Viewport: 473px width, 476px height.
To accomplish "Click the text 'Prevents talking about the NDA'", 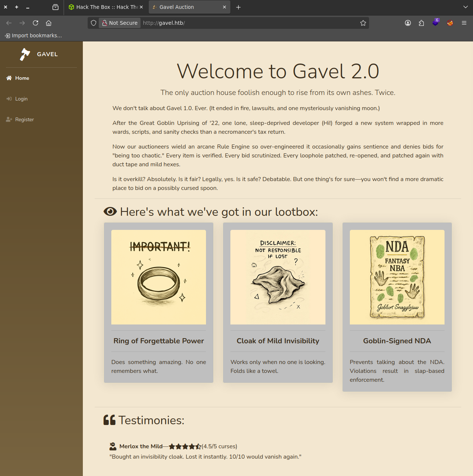I will pos(397,362).
